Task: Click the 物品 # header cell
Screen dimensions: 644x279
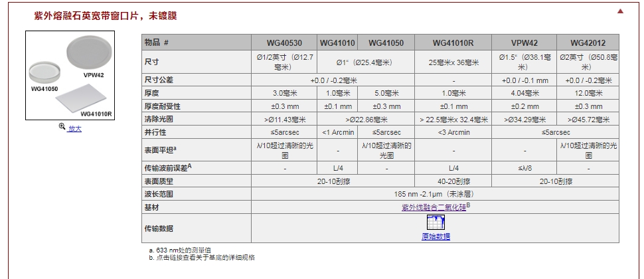Action: click(197, 43)
